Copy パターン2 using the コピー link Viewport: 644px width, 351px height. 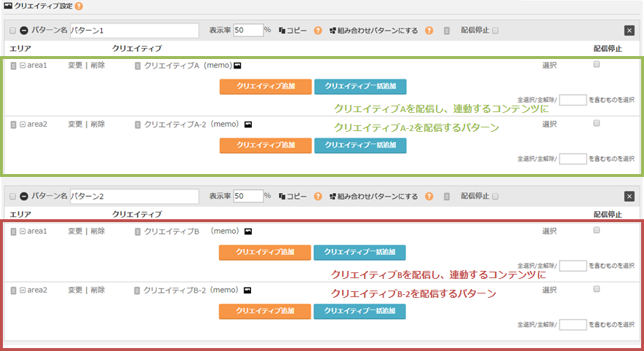click(x=293, y=197)
